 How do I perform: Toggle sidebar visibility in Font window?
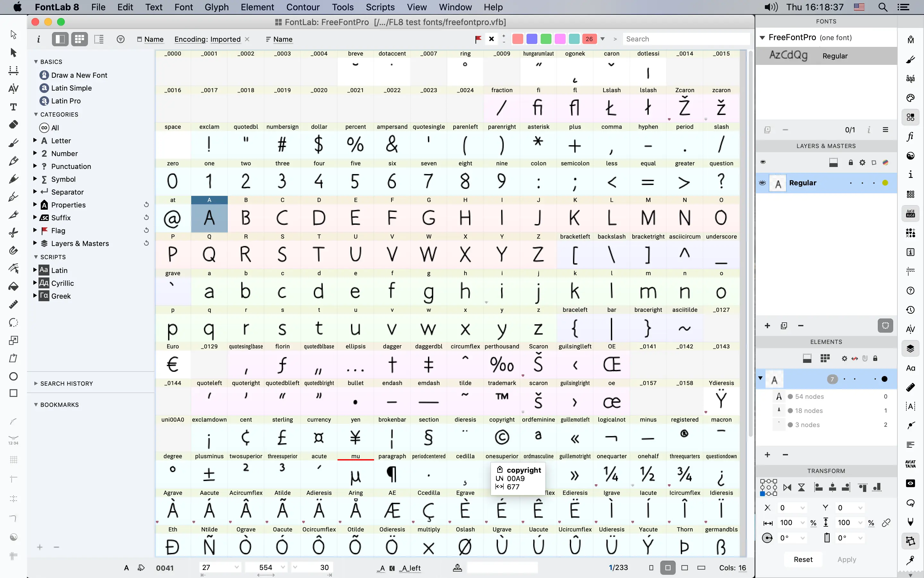(x=60, y=39)
